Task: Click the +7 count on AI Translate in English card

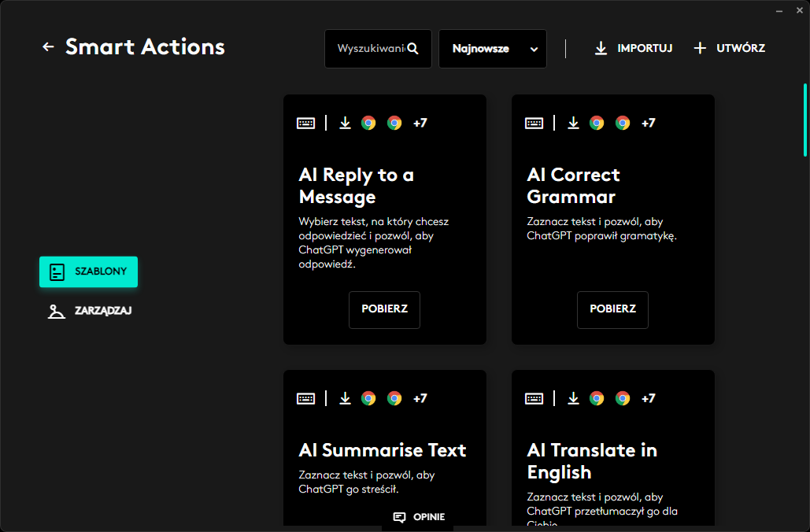Action: pyautogui.click(x=649, y=398)
